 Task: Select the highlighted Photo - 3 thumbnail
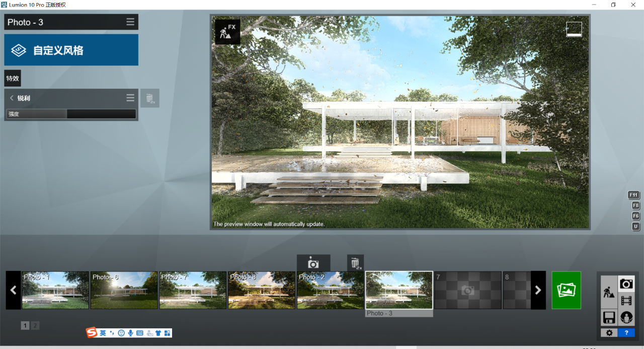pyautogui.click(x=399, y=290)
